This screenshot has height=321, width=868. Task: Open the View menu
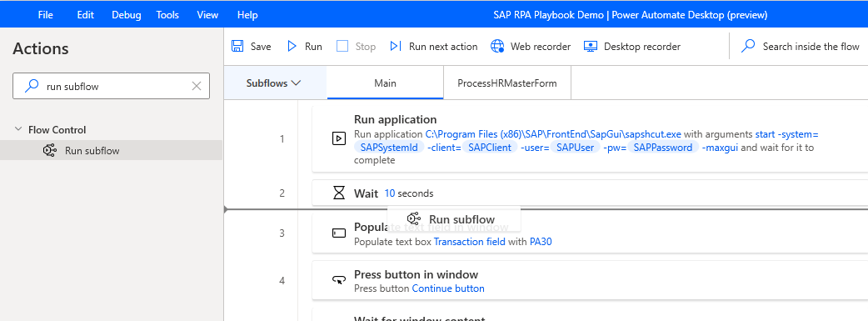click(207, 15)
